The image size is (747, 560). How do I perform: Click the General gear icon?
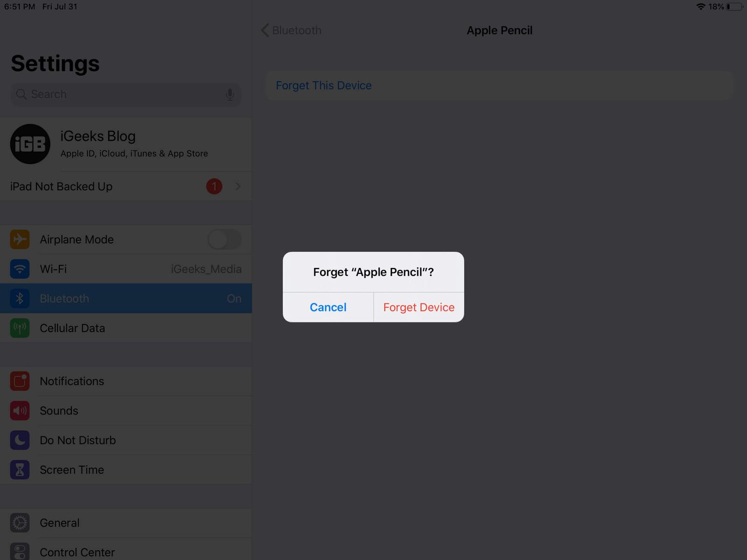pyautogui.click(x=20, y=523)
